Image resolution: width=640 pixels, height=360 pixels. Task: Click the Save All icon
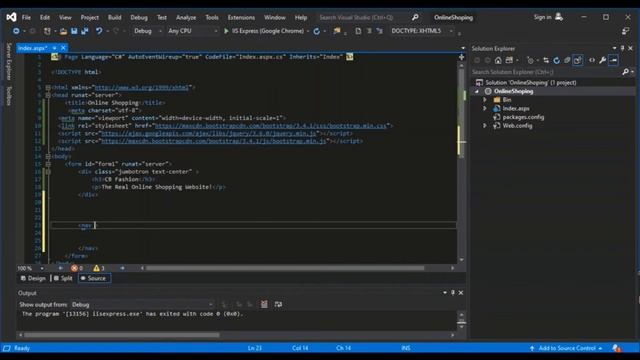[85, 31]
